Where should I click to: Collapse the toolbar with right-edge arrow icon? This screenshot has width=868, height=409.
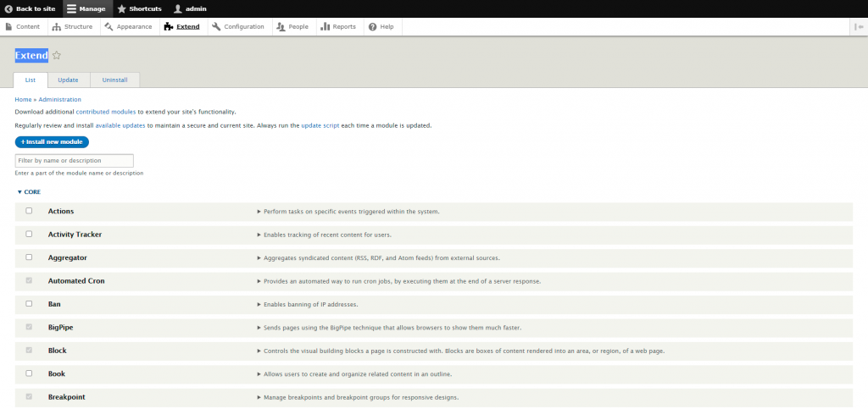(x=860, y=27)
